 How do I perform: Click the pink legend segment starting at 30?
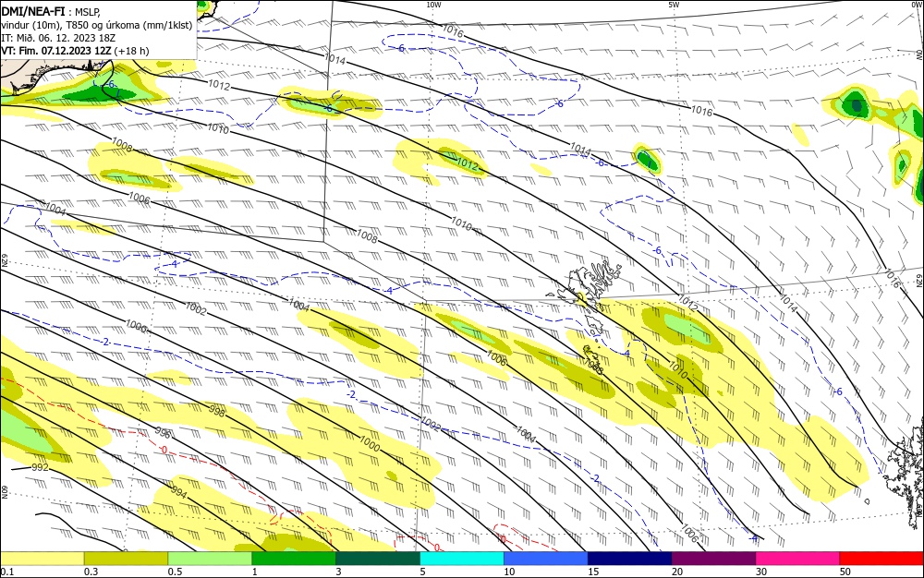click(x=798, y=559)
